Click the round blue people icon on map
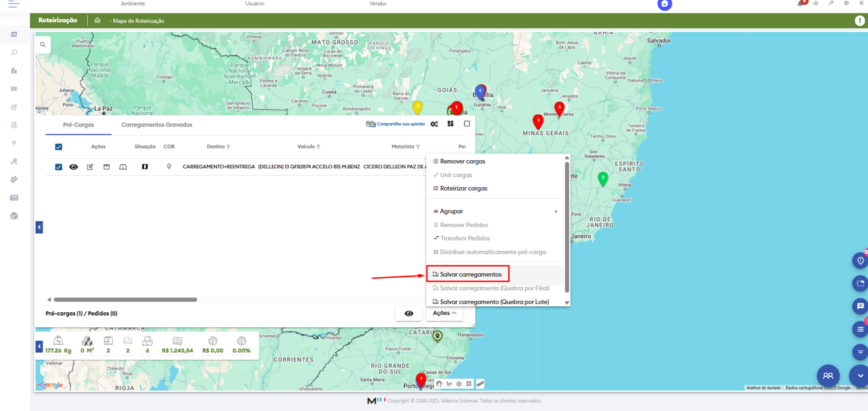Viewport: 868px width, 411px height. (x=828, y=376)
